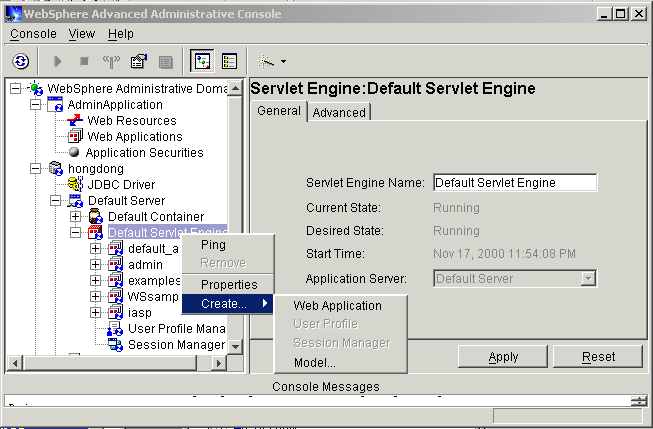Click the Reset button
Image resolution: width=653 pixels, height=429 pixels.
pyautogui.click(x=598, y=357)
